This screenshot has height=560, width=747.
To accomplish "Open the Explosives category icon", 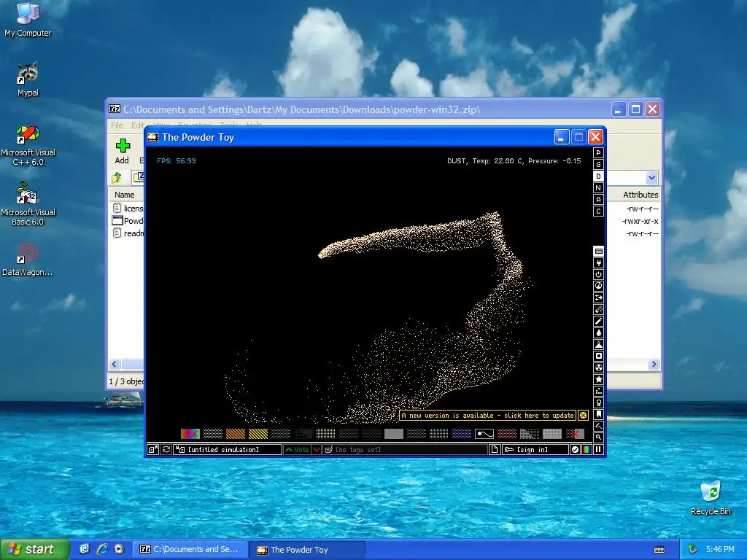I will point(598,309).
